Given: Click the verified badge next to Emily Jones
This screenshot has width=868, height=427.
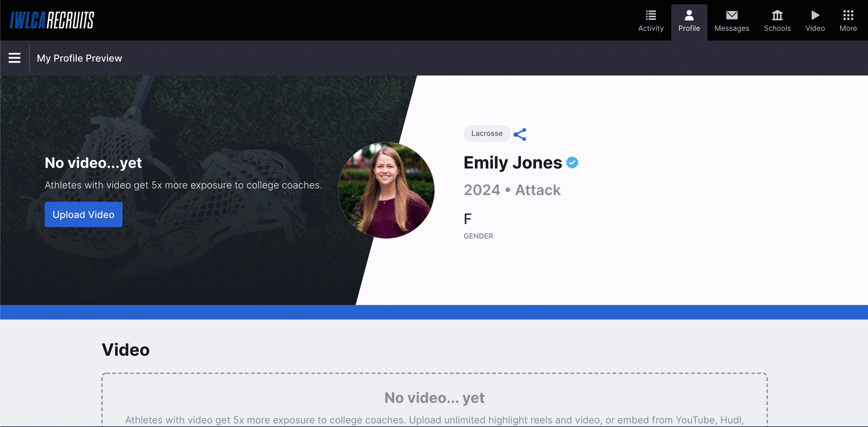Looking at the screenshot, I should click(x=572, y=162).
